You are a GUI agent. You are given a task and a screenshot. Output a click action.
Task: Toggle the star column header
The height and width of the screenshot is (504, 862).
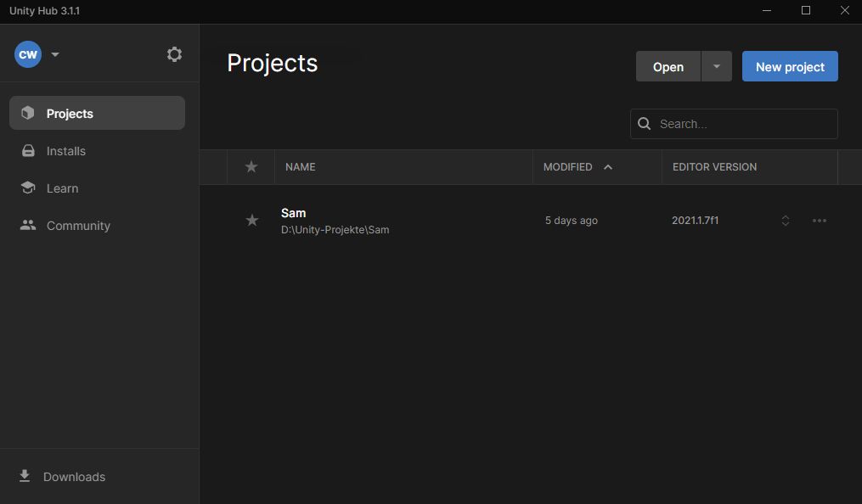tap(251, 167)
